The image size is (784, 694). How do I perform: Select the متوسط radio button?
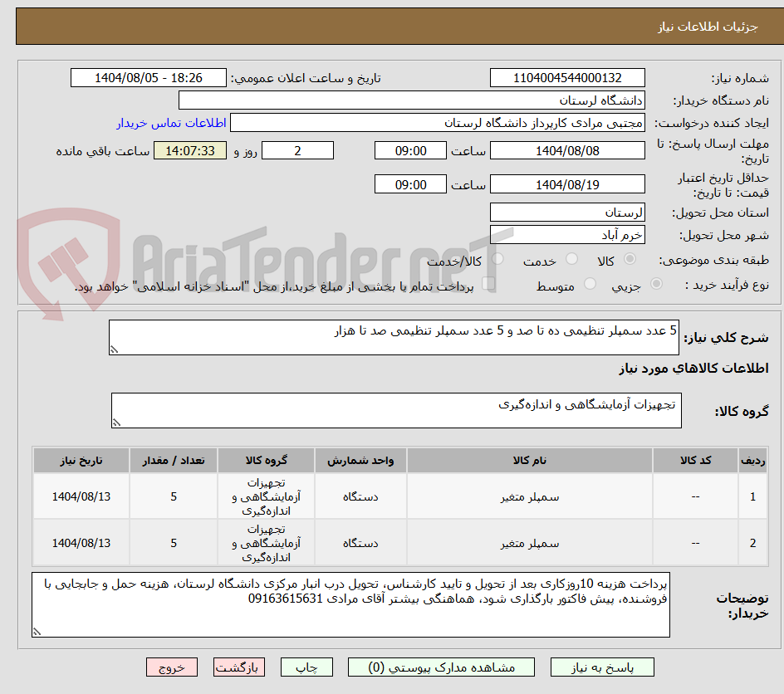590,283
